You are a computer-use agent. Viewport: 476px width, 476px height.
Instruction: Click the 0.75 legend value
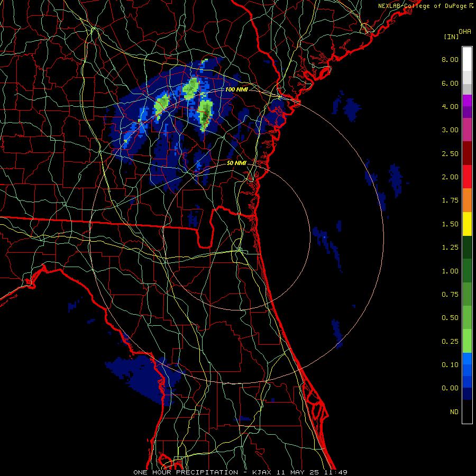click(450, 295)
